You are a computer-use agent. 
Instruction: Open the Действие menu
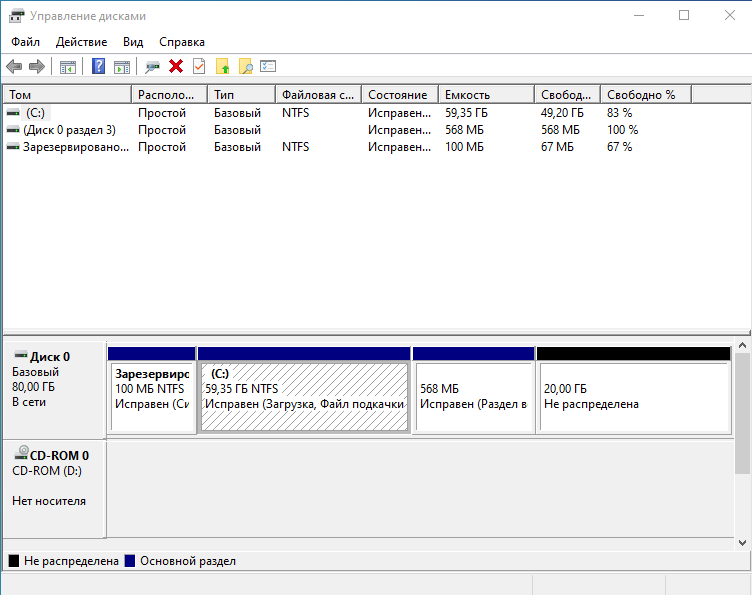tap(82, 42)
